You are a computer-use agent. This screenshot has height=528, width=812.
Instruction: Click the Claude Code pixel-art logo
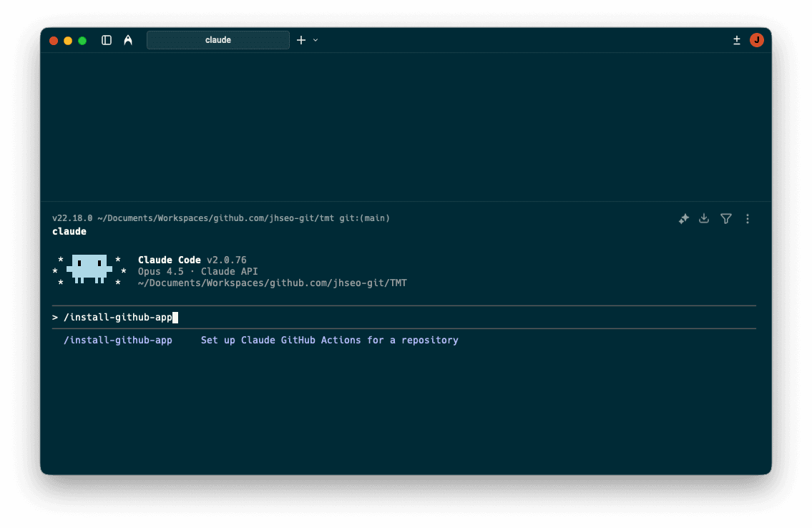coord(89,270)
